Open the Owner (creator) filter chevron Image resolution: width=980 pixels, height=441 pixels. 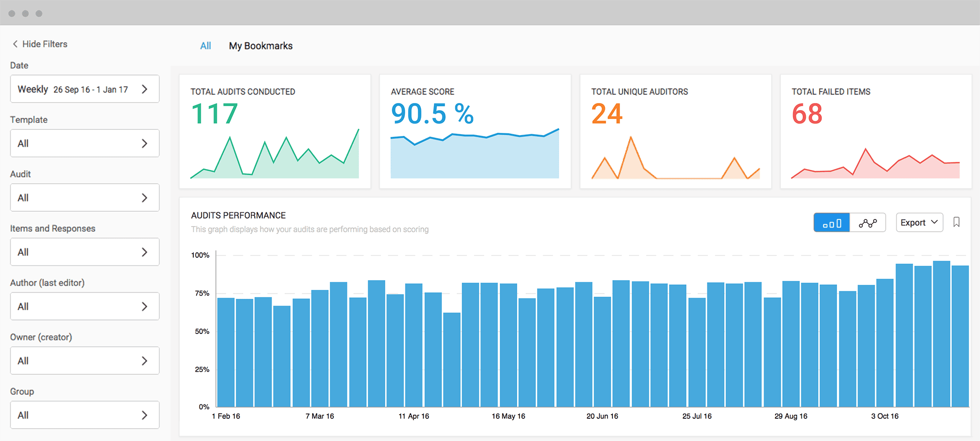point(144,361)
